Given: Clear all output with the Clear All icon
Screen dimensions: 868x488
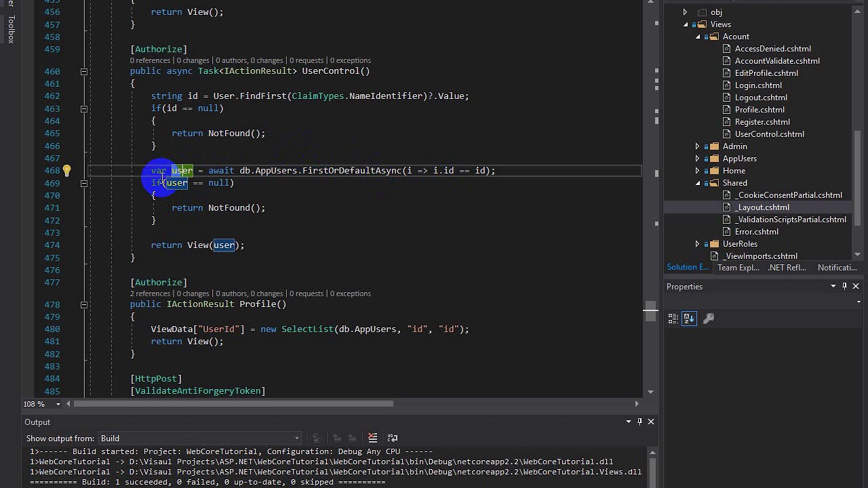Looking at the screenshot, I should 372,438.
